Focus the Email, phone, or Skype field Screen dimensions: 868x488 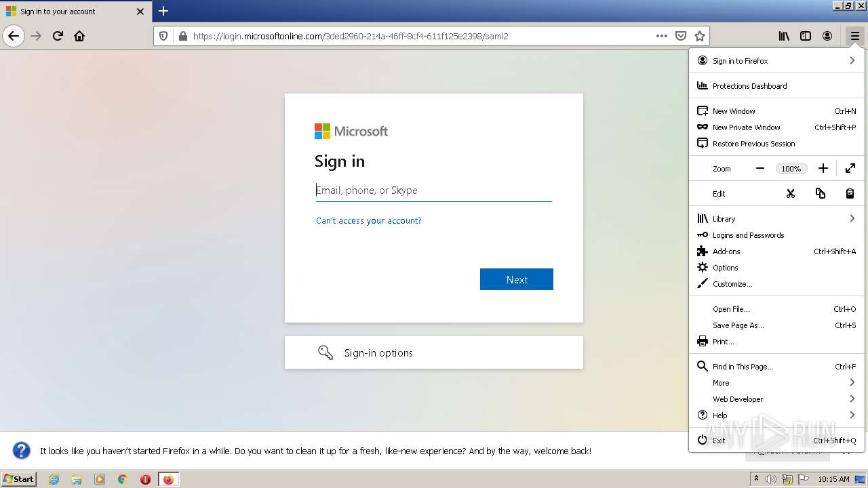[434, 190]
